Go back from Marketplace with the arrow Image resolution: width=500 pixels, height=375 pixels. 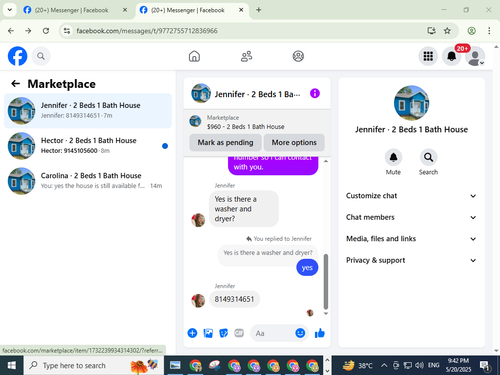[16, 83]
